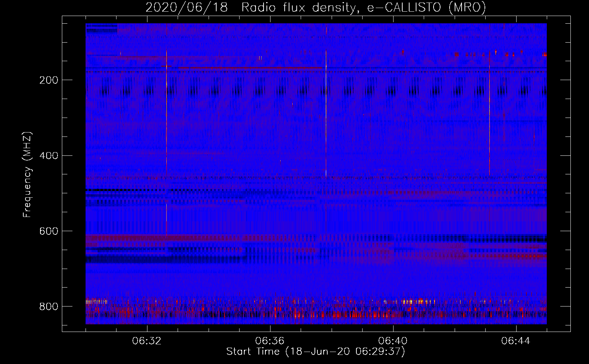Click the plot title "2020/06/18 Radio flux density, e-CALLISTO (MRO)"
Viewport: 589px width, 364px height.
pos(316,7)
